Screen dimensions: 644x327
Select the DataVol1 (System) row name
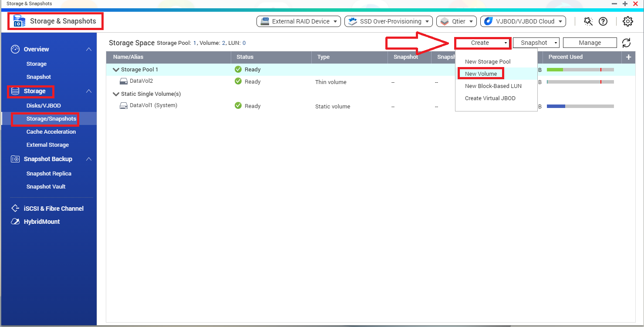153,105
